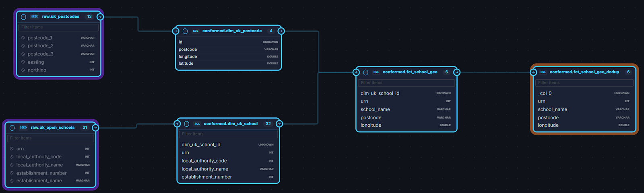Click the SQL badge on conformed.dim_uk_postcode
The height and width of the screenshot is (193, 644).
point(196,31)
